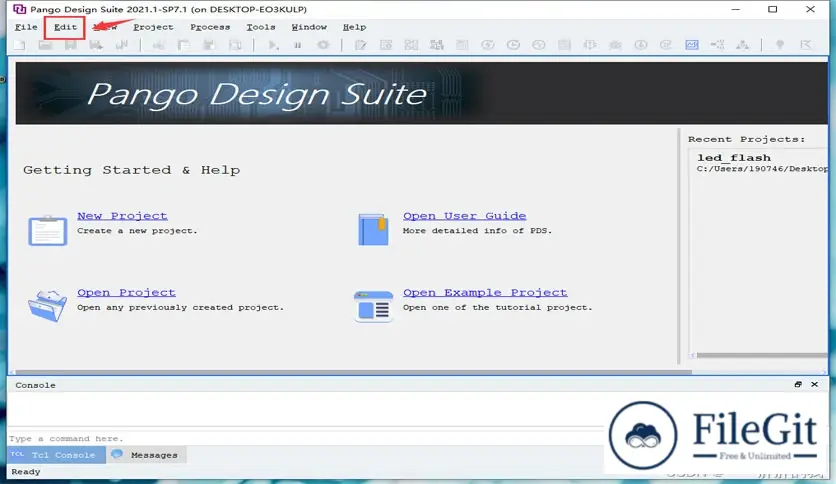Click the hierarchy tree toolbar icon
This screenshot has height=484, width=836.
(742, 45)
